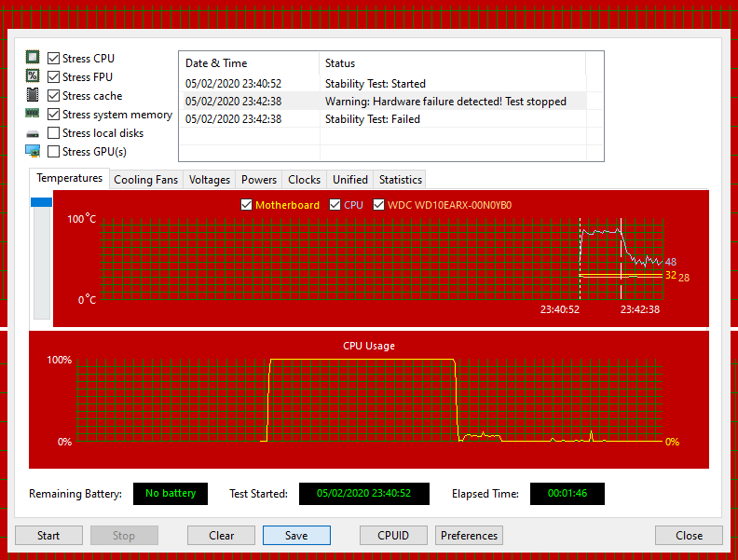Click the Test Started date value field

point(363,493)
